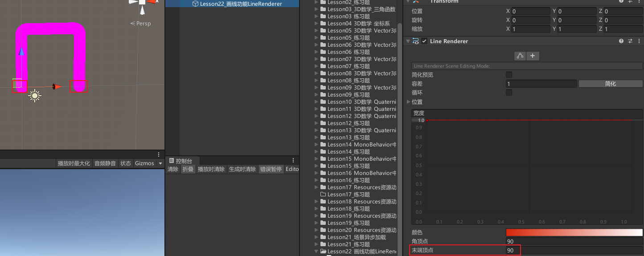Disable the Line Renderer component checkbox
Screen dimensions: 644x256
pos(424,41)
